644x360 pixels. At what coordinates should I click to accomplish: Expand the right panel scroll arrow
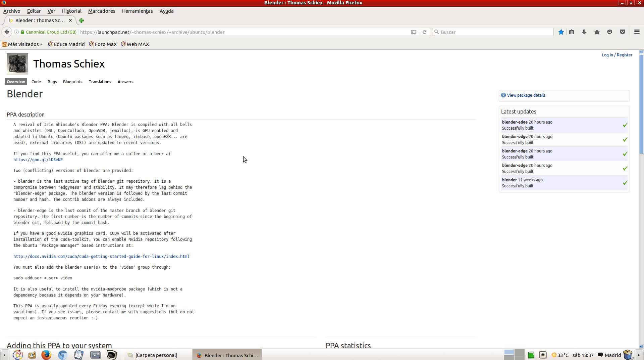(x=639, y=355)
